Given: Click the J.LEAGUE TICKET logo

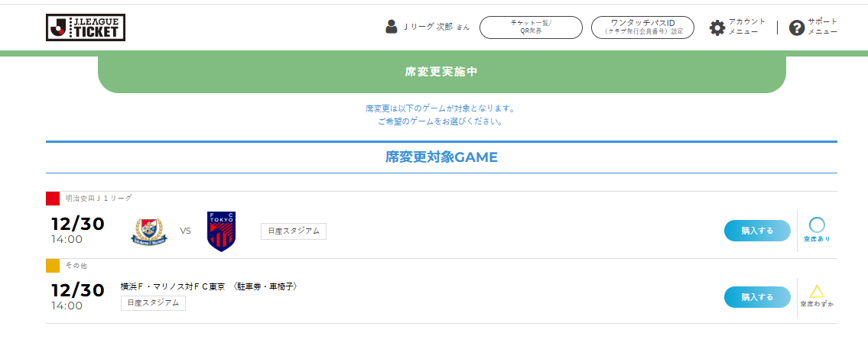Looking at the screenshot, I should (x=85, y=27).
